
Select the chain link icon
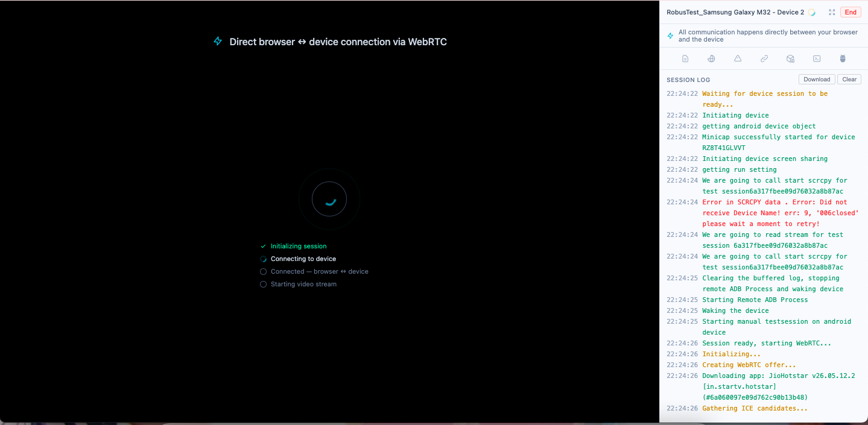pos(764,59)
